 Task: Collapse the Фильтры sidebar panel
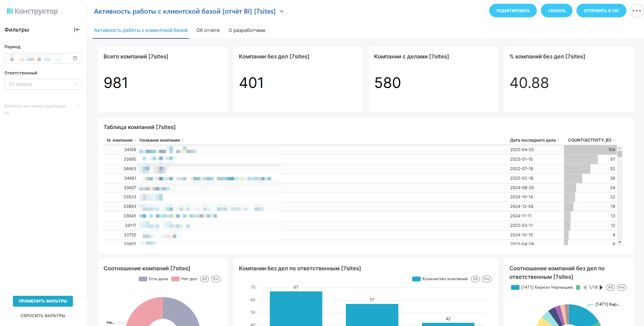77,30
